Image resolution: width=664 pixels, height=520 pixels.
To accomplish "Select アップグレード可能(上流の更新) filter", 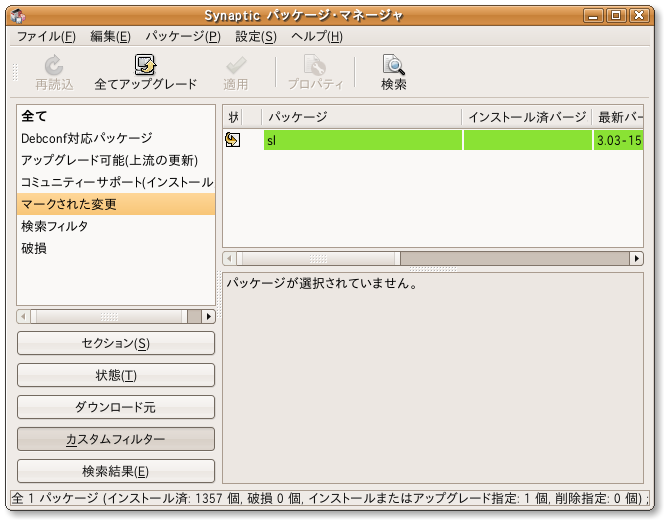I will tap(116, 160).
